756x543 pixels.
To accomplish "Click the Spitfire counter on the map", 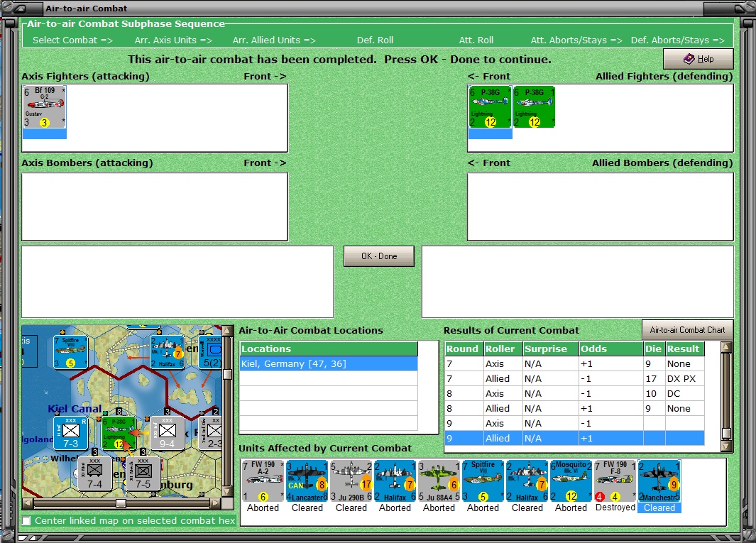I will click(70, 352).
